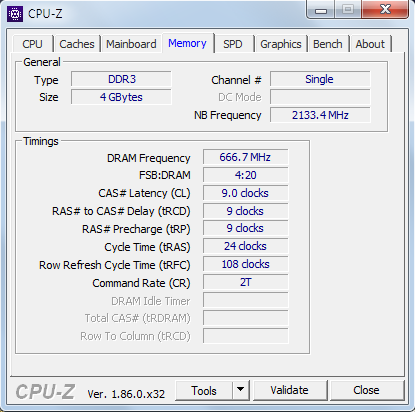The width and height of the screenshot is (415, 412).
Task: Click the 'RAS# Precharge (tRP)' label
Action: point(136,229)
